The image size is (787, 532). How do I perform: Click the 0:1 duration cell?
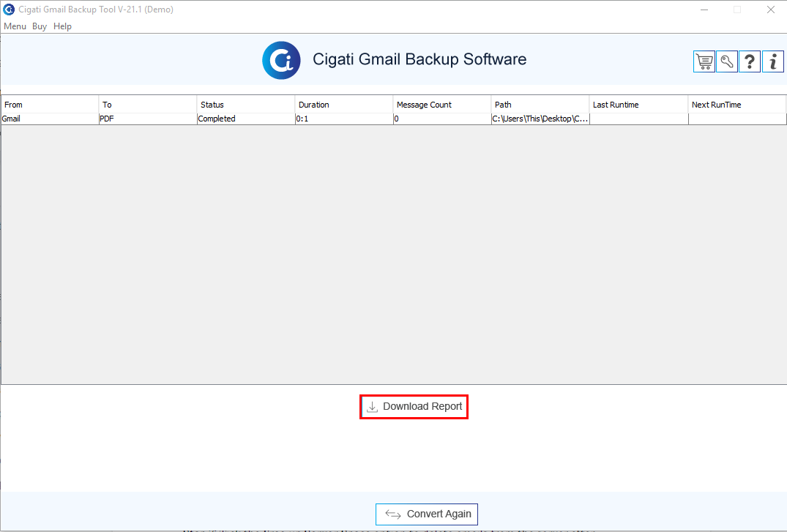[344, 119]
